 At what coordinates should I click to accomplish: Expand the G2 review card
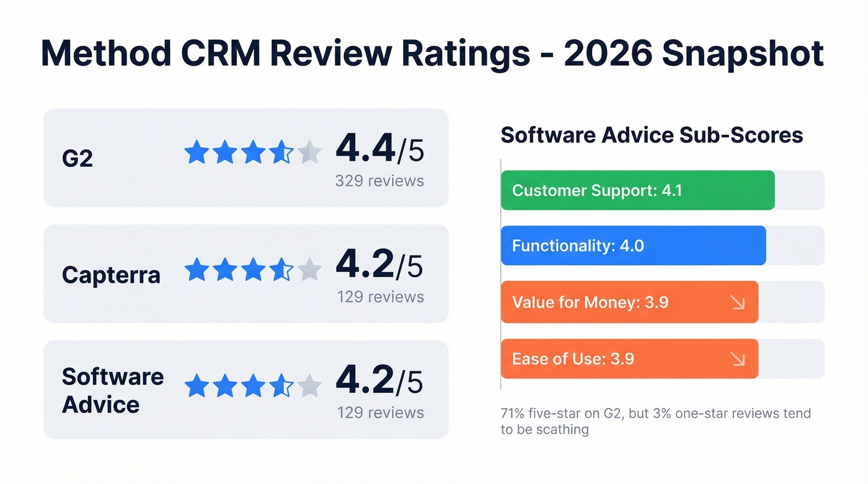pyautogui.click(x=246, y=157)
